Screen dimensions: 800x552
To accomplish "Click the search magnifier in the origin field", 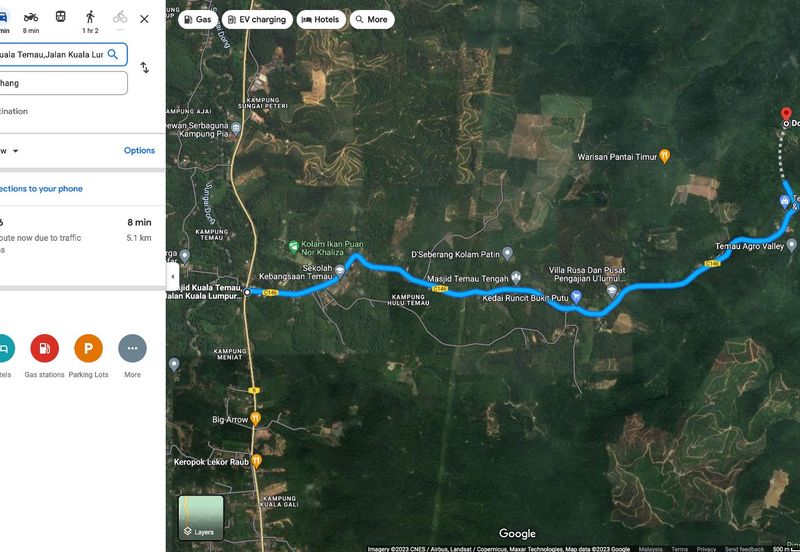I will pos(113,54).
